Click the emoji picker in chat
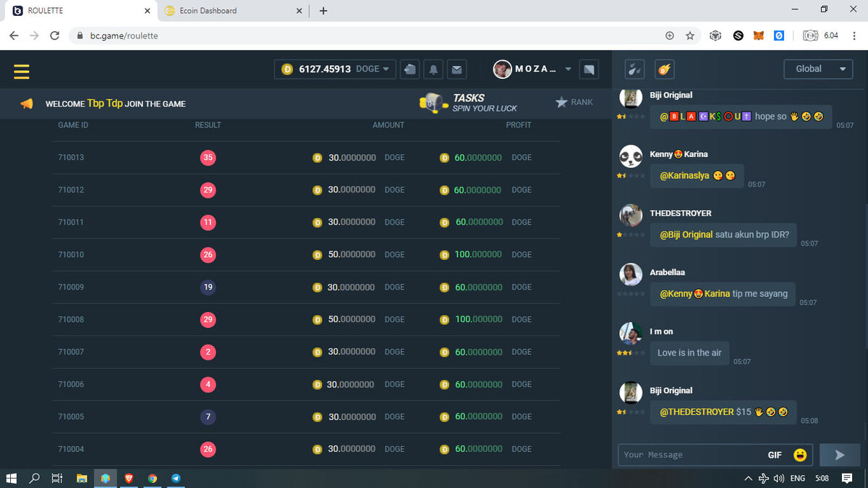The height and width of the screenshot is (488, 868). pos(800,455)
